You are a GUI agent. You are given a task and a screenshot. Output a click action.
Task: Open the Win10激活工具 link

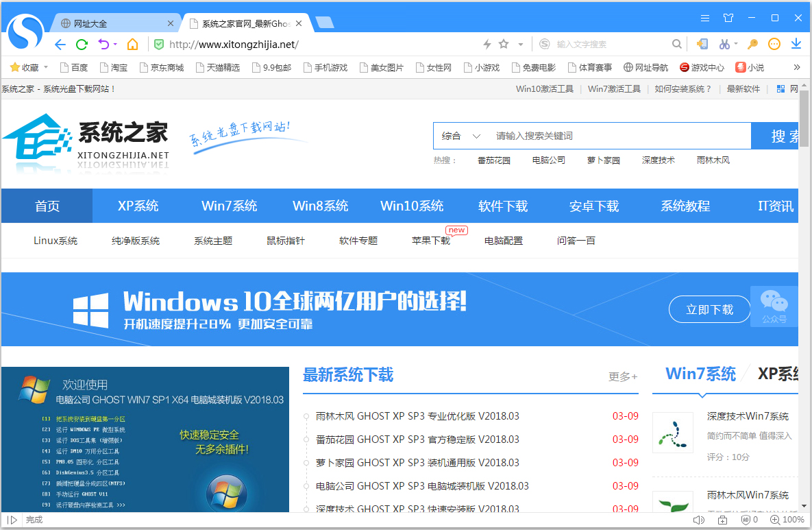pyautogui.click(x=545, y=88)
